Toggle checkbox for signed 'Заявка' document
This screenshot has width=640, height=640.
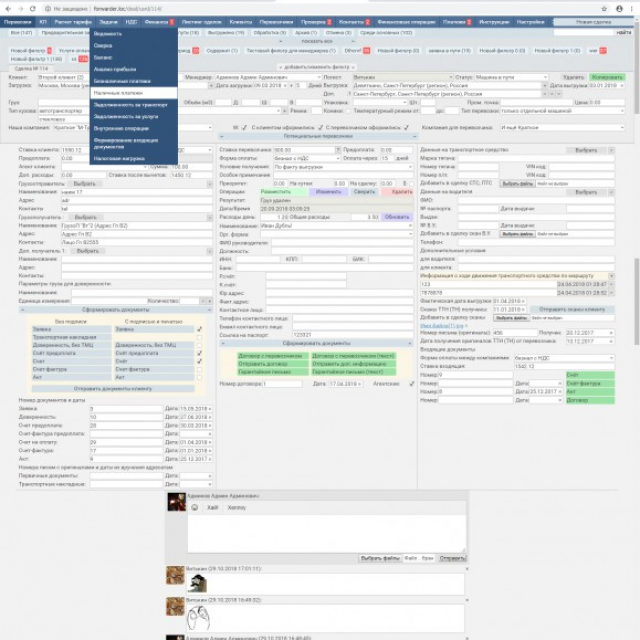tap(200, 329)
